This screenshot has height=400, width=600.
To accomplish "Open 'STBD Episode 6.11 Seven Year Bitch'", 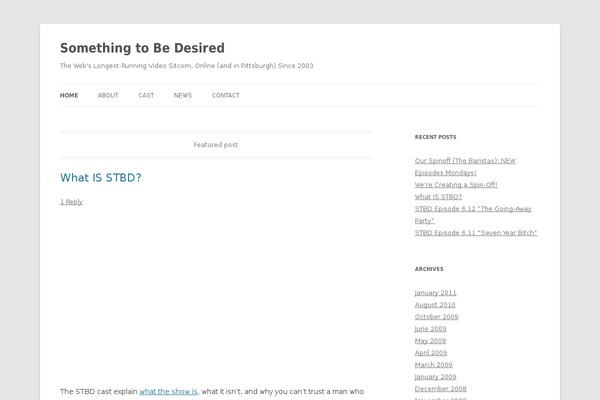I will pyautogui.click(x=476, y=233).
